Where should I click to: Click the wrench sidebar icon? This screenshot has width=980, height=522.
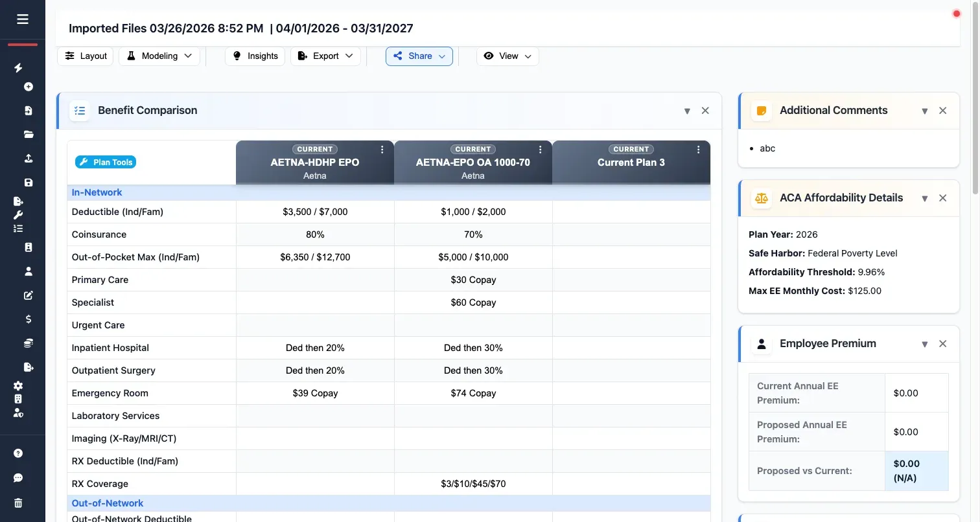(18, 215)
